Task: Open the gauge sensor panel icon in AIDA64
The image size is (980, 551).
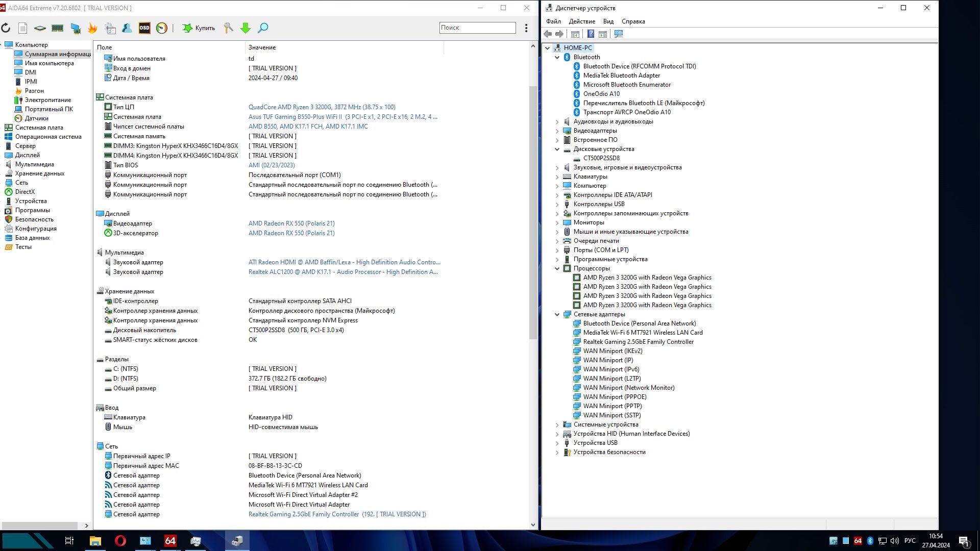Action: [x=162, y=28]
